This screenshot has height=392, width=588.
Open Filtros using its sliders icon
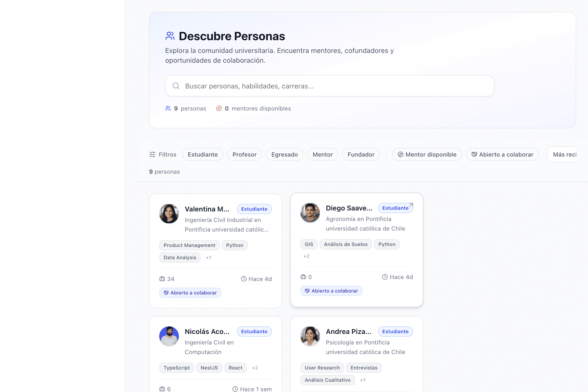pyautogui.click(x=152, y=154)
